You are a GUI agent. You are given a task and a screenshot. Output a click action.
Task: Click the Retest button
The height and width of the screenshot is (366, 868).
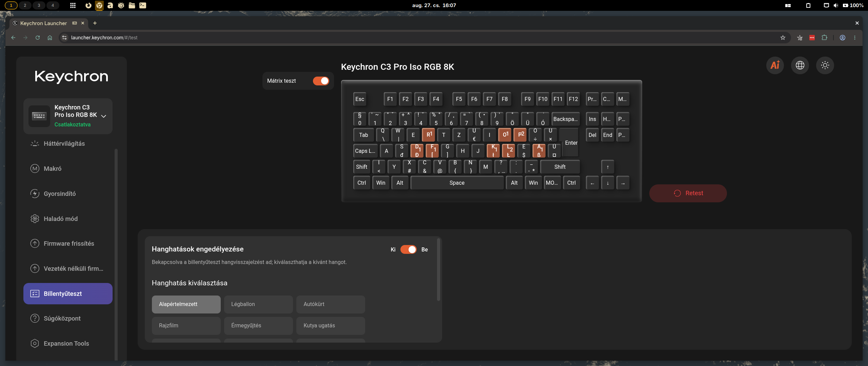(x=688, y=193)
